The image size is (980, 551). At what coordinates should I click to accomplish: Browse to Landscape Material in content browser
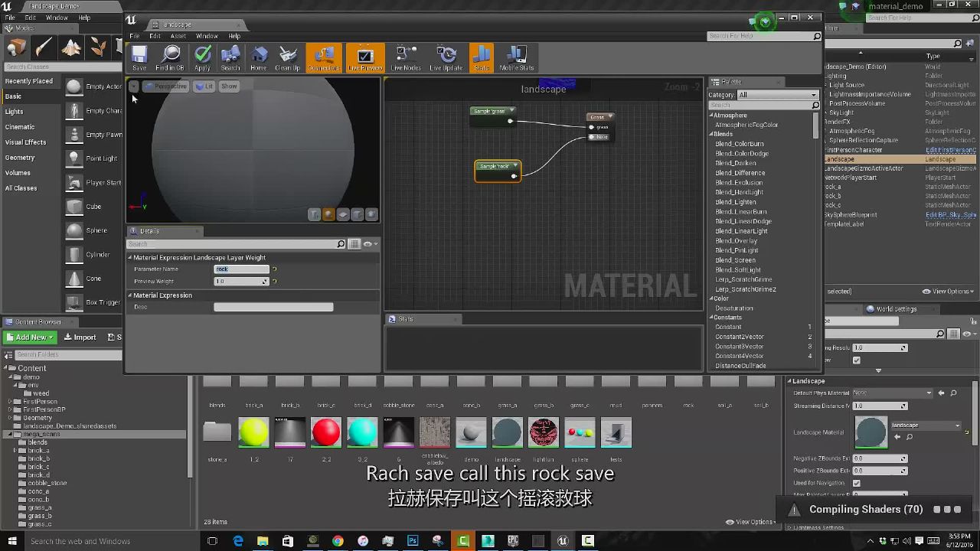pyautogui.click(x=909, y=437)
